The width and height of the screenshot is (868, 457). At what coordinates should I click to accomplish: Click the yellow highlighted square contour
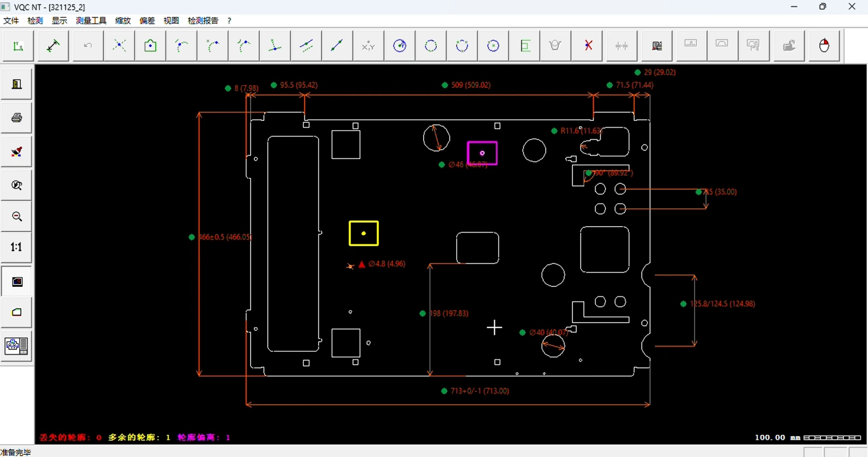pyautogui.click(x=363, y=233)
